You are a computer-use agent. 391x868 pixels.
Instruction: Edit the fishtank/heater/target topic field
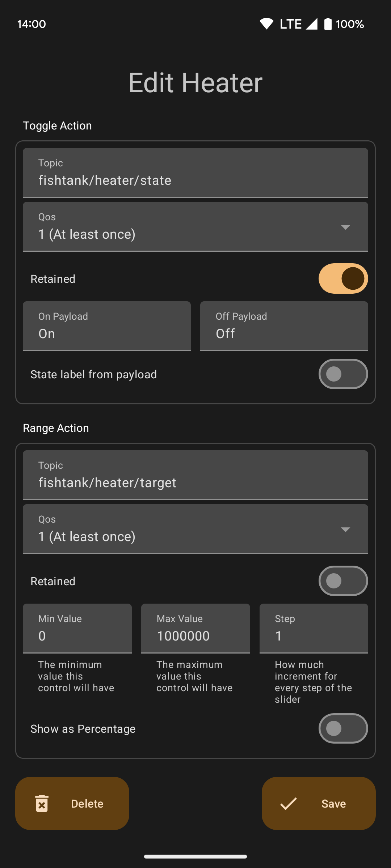coord(195,475)
